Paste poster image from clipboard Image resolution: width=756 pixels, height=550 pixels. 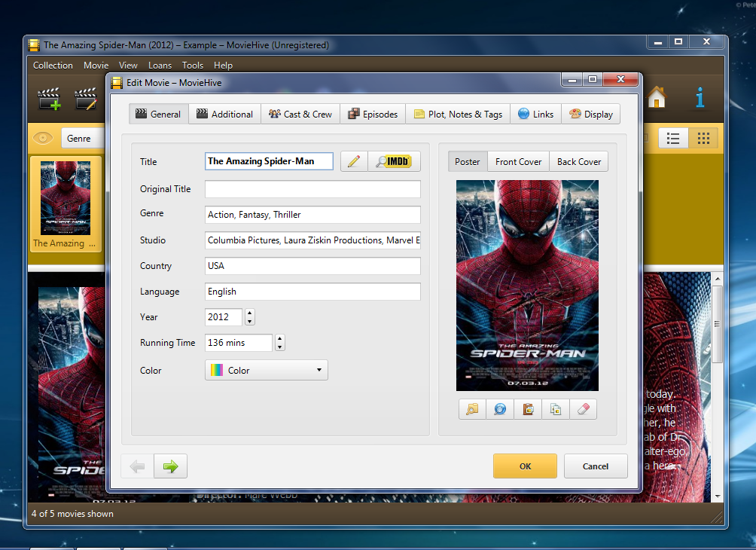click(528, 409)
